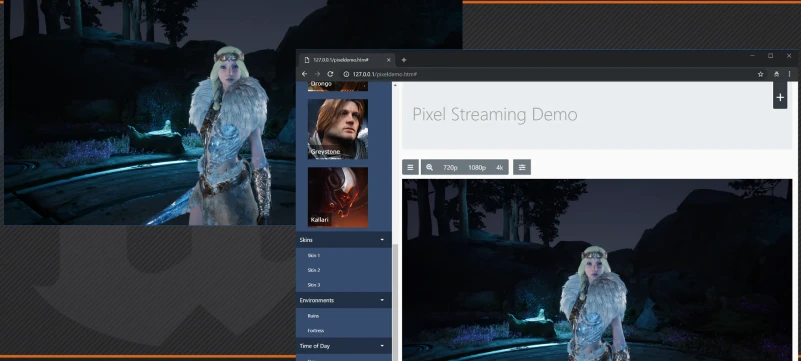This screenshot has width=801, height=361.
Task: Click the site info icon in address bar
Action: [x=346, y=74]
